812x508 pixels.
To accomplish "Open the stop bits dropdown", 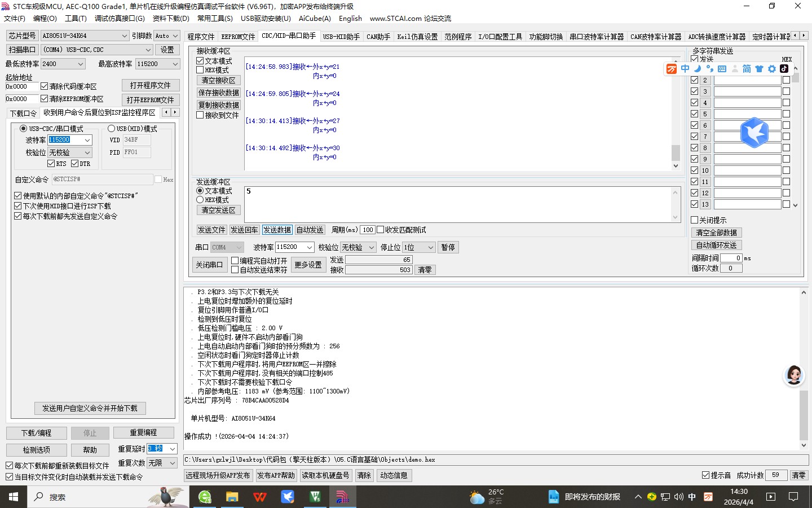I will coord(430,247).
